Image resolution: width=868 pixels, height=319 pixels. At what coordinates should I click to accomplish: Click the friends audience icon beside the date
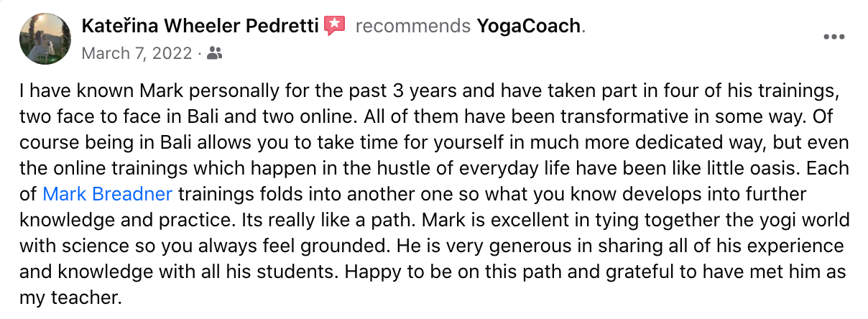pos(214,53)
